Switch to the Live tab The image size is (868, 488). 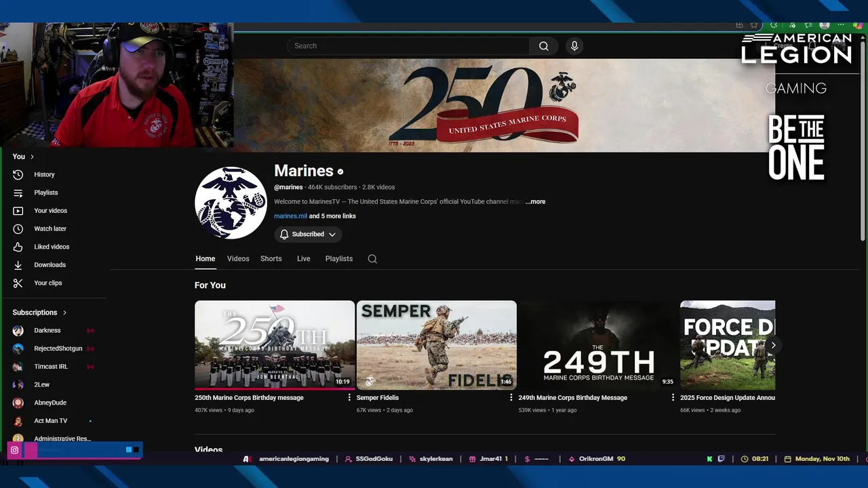(304, 259)
